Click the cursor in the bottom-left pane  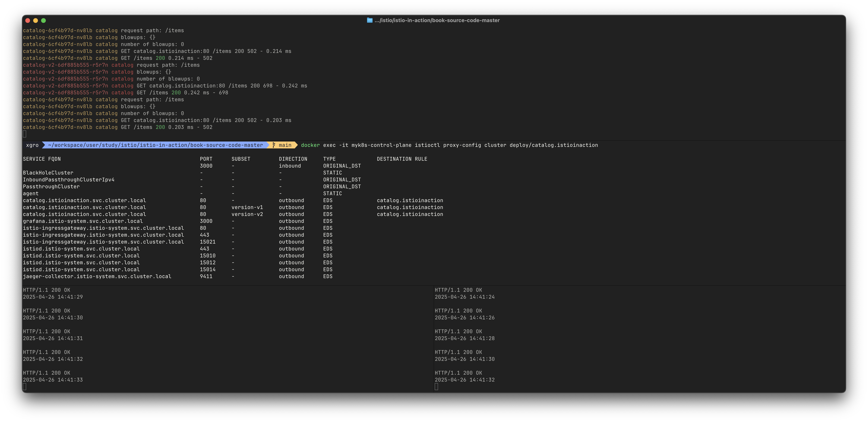click(x=25, y=387)
